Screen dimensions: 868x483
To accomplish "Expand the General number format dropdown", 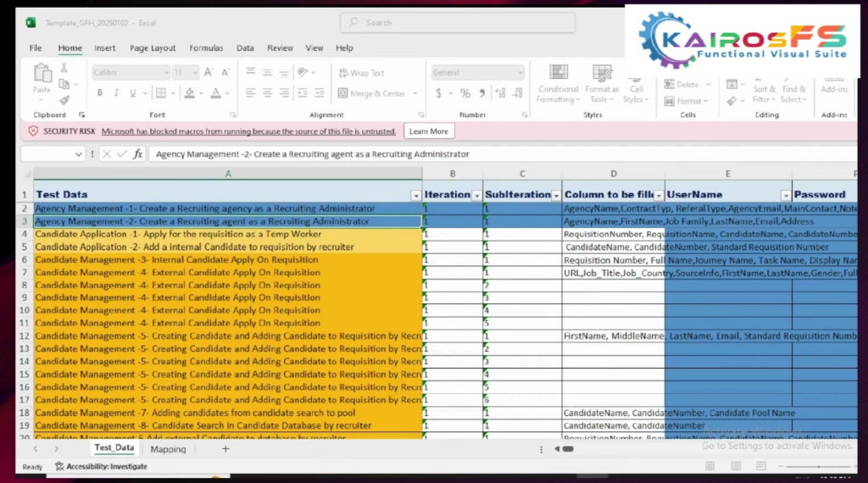I will coord(519,73).
